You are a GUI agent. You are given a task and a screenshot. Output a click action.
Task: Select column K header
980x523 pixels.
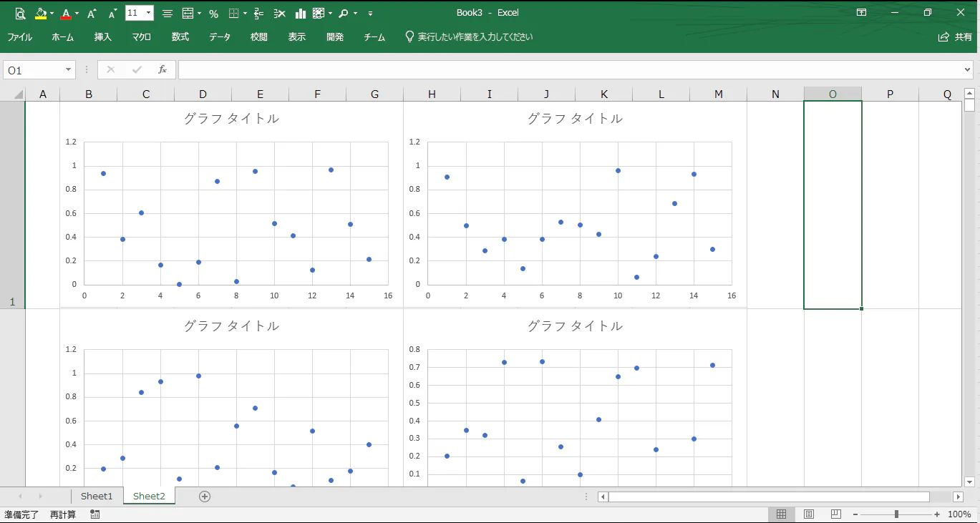[x=603, y=94]
